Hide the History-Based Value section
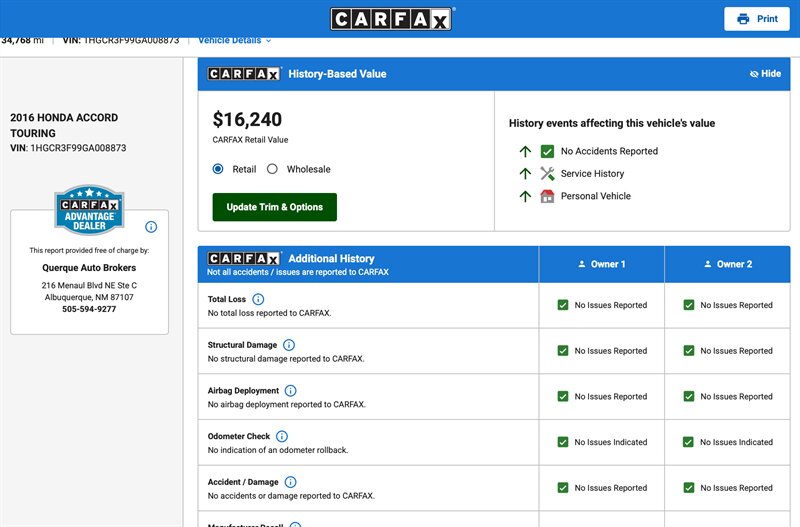 [765, 73]
